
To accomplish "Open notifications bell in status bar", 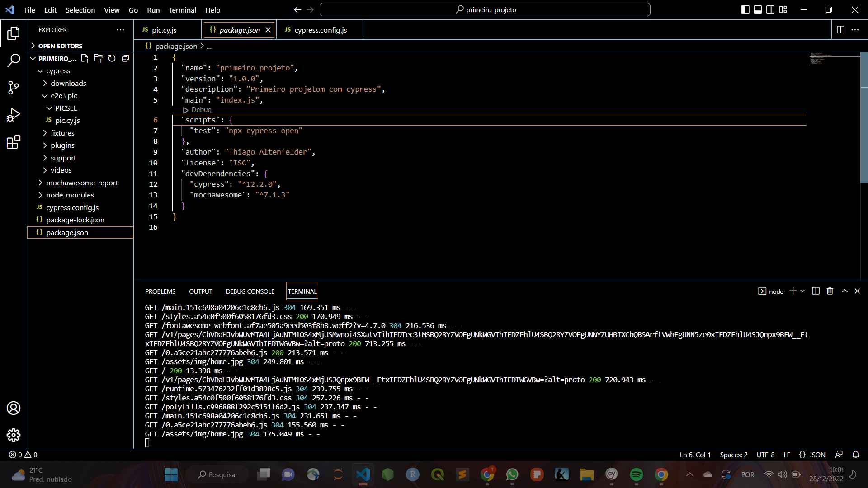I will point(856,455).
